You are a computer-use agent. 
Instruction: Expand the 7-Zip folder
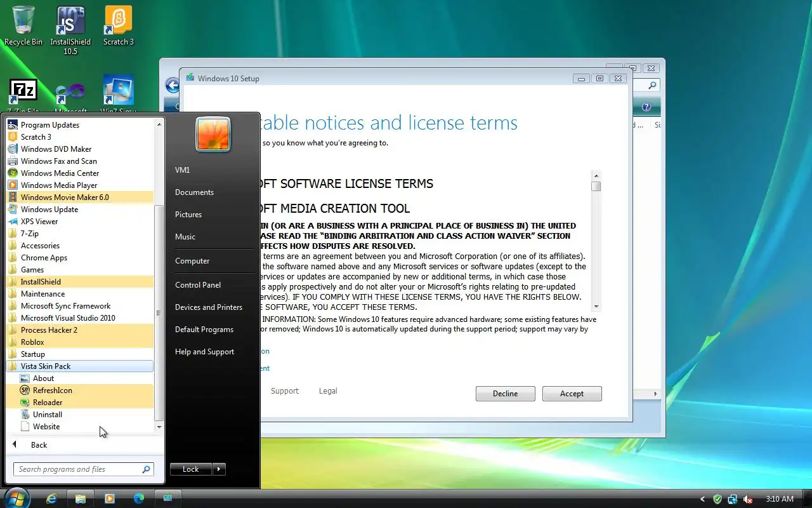coord(80,234)
